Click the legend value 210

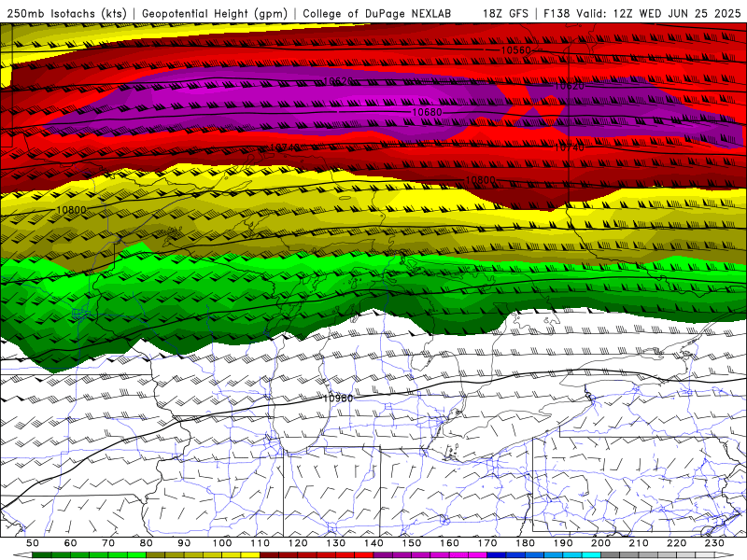coord(639,543)
